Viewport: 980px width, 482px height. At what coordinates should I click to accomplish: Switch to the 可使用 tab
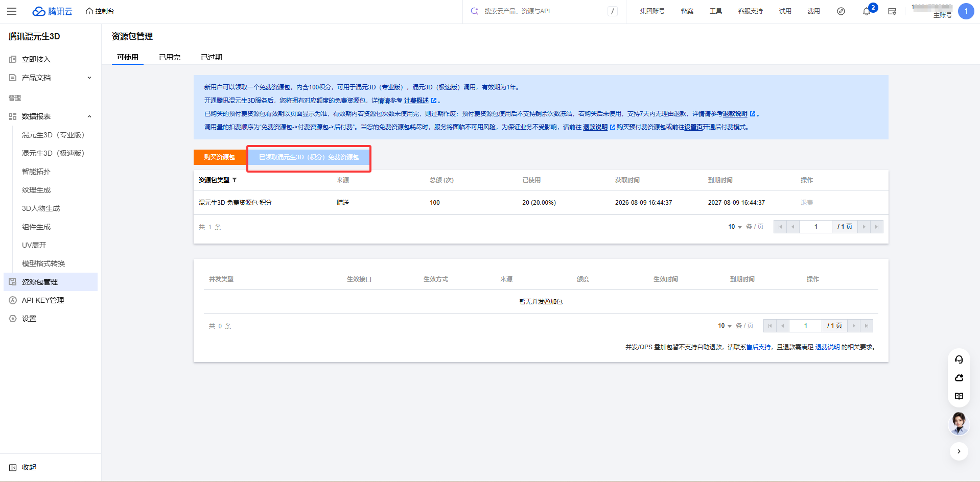[x=128, y=57]
